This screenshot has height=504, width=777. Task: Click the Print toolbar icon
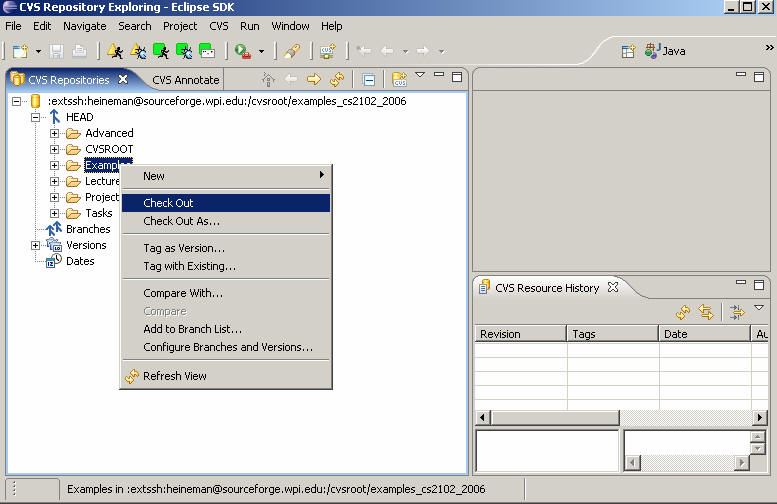[x=79, y=51]
